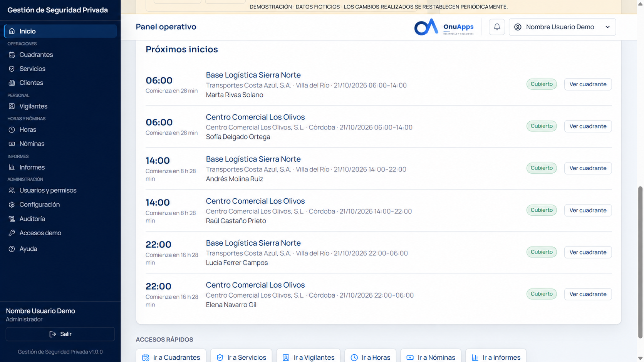
Task: Click the Configuración gear icon in sidebar
Action: click(x=12, y=204)
